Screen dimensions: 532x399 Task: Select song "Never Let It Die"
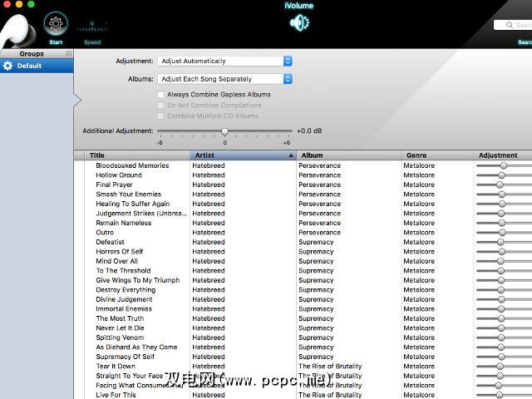click(120, 328)
